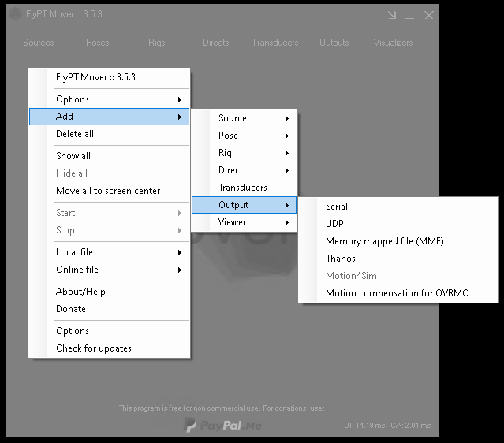This screenshot has width=504, height=443.
Task: Add a Thanos output
Action: [398, 259]
